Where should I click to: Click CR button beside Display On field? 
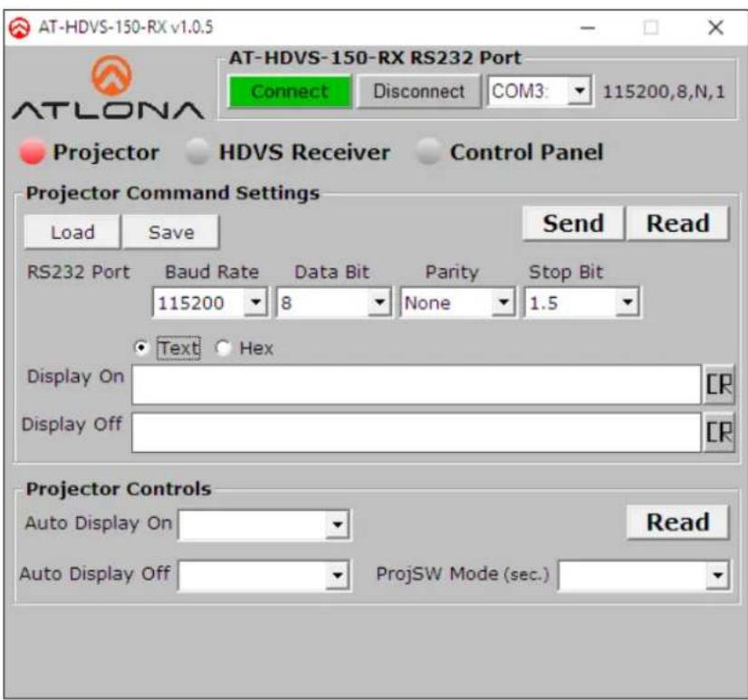719,385
